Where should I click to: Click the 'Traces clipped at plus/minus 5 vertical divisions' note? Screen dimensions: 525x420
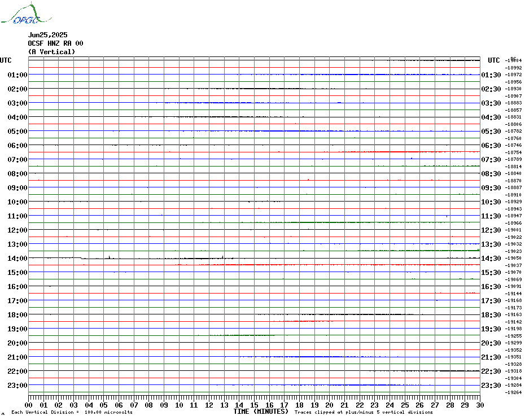(364, 412)
